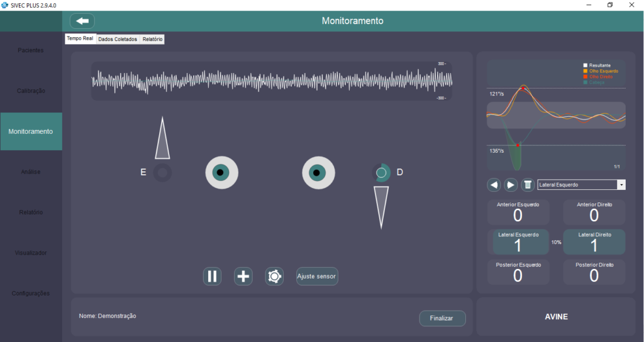Open Calibração in the sidebar
Image resolution: width=644 pixels, height=342 pixels.
pos(31,91)
